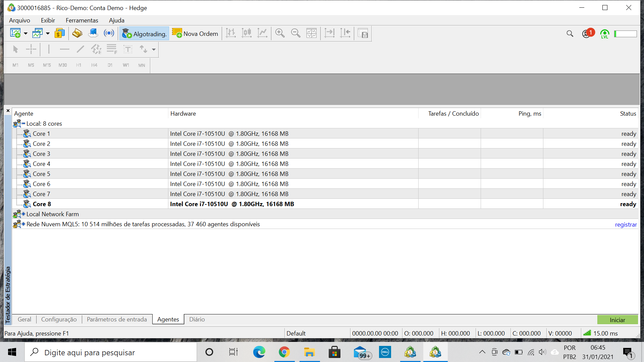Click the new chart icon in toolbar
Viewport: 644px width, 362px height.
click(x=15, y=33)
